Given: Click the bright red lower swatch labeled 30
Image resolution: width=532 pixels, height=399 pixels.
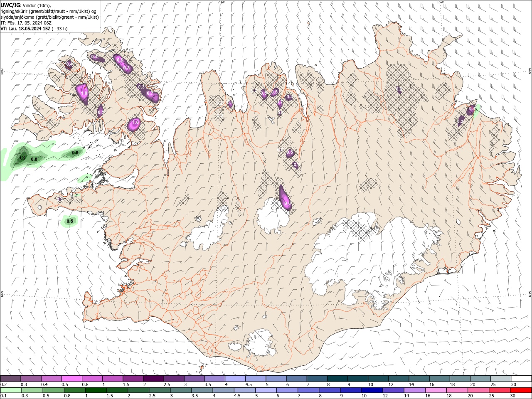Looking at the screenshot, I should coord(520,390).
